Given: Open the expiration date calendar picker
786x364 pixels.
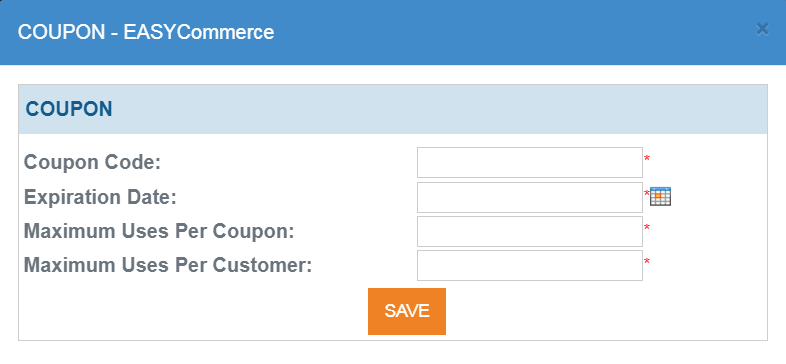Looking at the screenshot, I should (x=660, y=196).
